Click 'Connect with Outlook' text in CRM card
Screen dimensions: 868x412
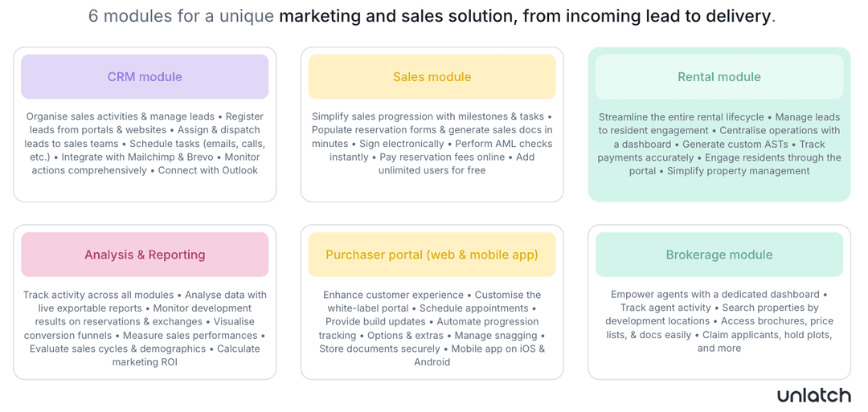pyautogui.click(x=208, y=170)
